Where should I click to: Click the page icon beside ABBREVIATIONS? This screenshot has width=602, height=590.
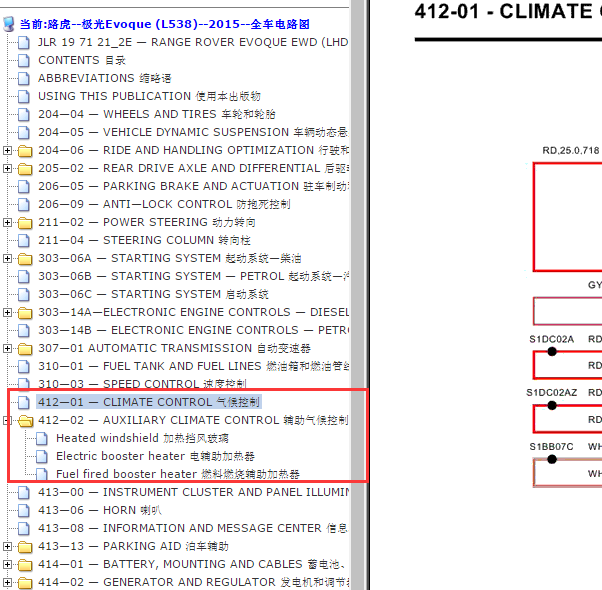pos(24,78)
